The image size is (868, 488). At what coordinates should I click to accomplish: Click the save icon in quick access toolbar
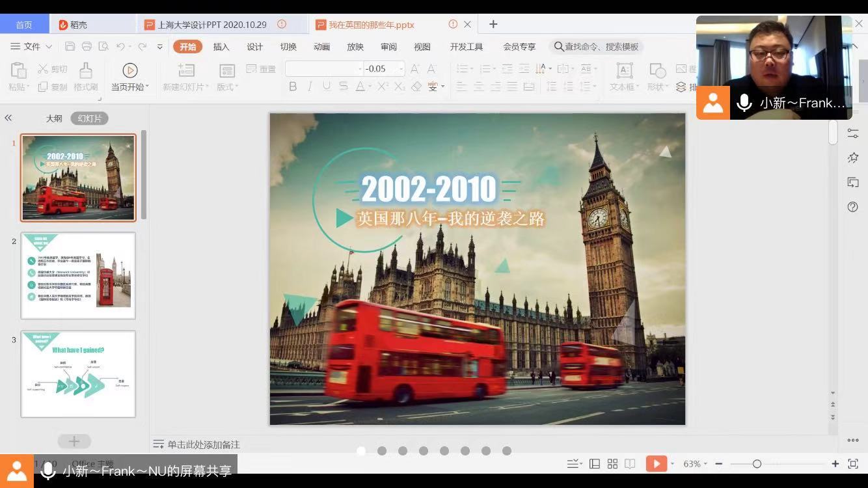point(70,47)
